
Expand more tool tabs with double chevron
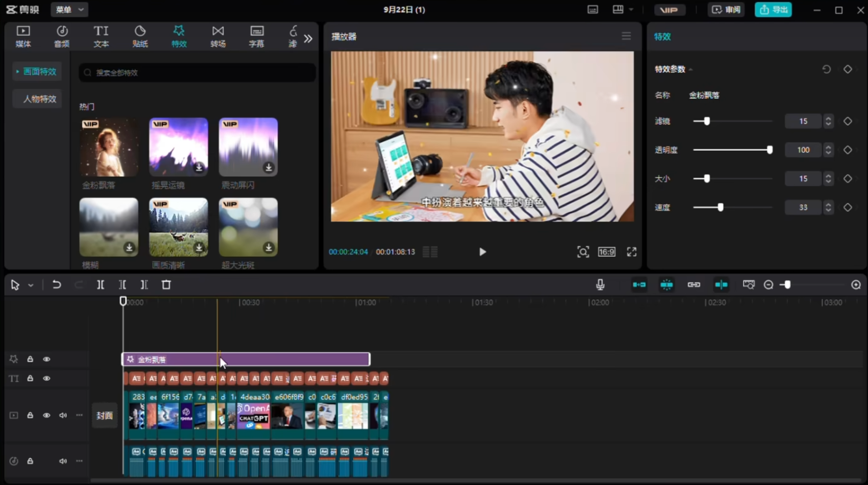308,39
